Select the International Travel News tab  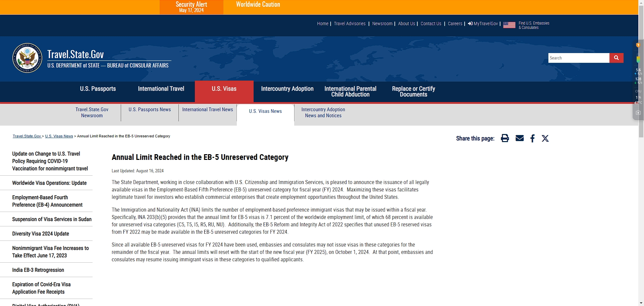pyautogui.click(x=208, y=110)
